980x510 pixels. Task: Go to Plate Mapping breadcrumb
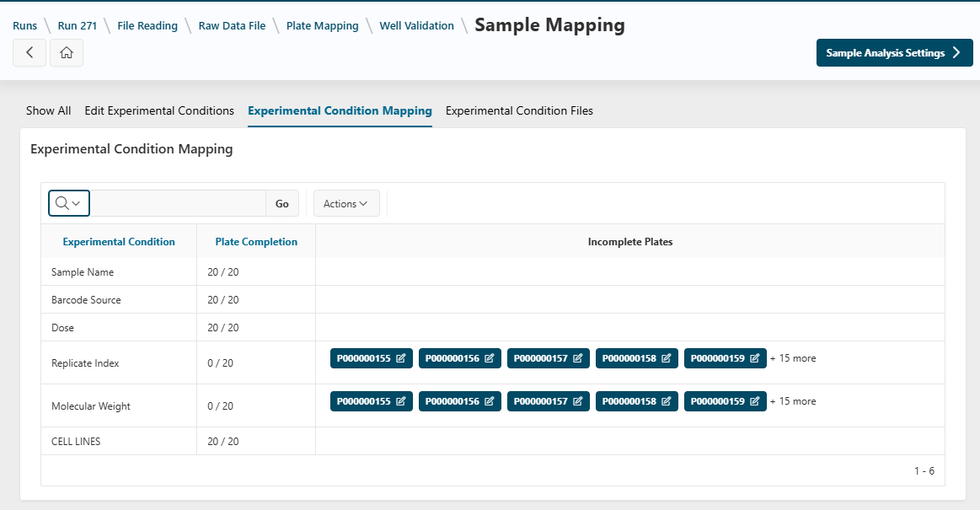323,25
